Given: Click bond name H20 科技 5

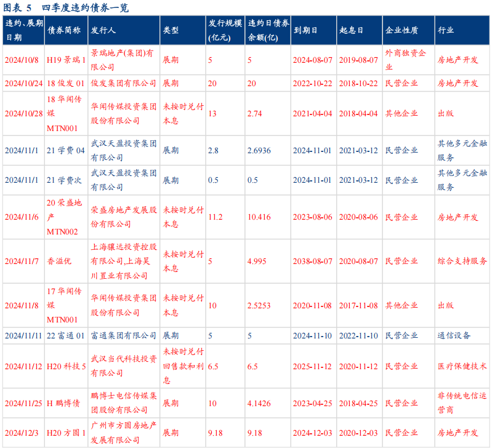Looking at the screenshot, I should click(x=67, y=366).
